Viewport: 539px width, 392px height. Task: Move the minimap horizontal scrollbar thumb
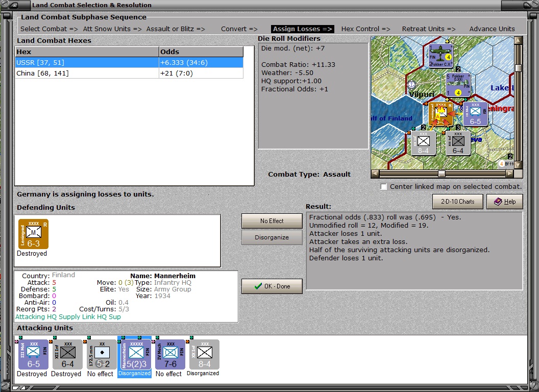442,174
